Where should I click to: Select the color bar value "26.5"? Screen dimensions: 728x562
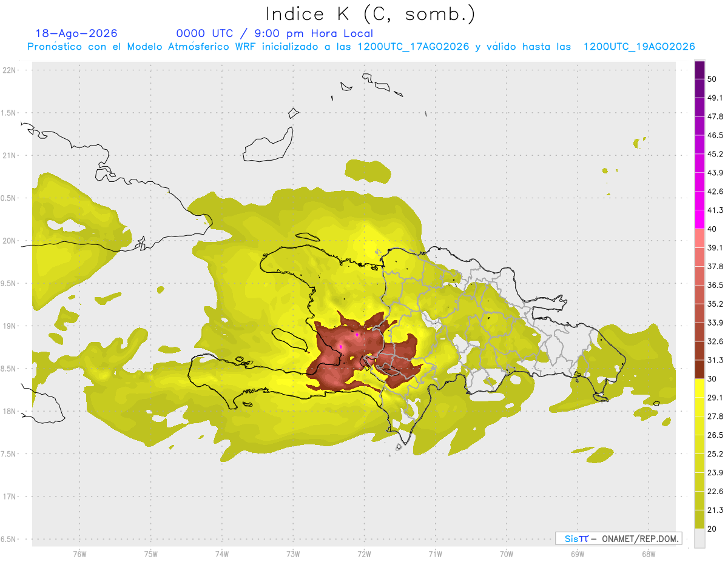(x=715, y=435)
